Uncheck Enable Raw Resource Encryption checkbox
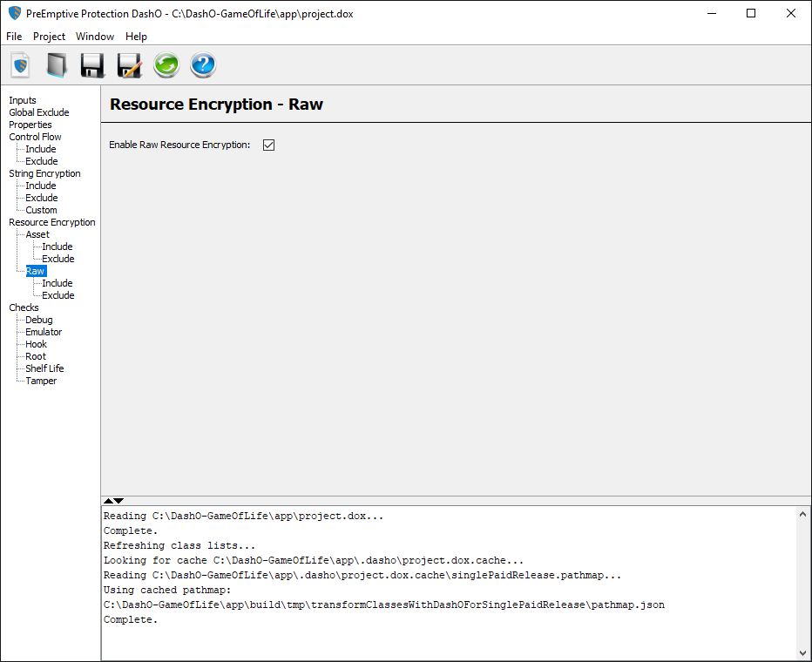The image size is (812, 662). pyautogui.click(x=268, y=145)
